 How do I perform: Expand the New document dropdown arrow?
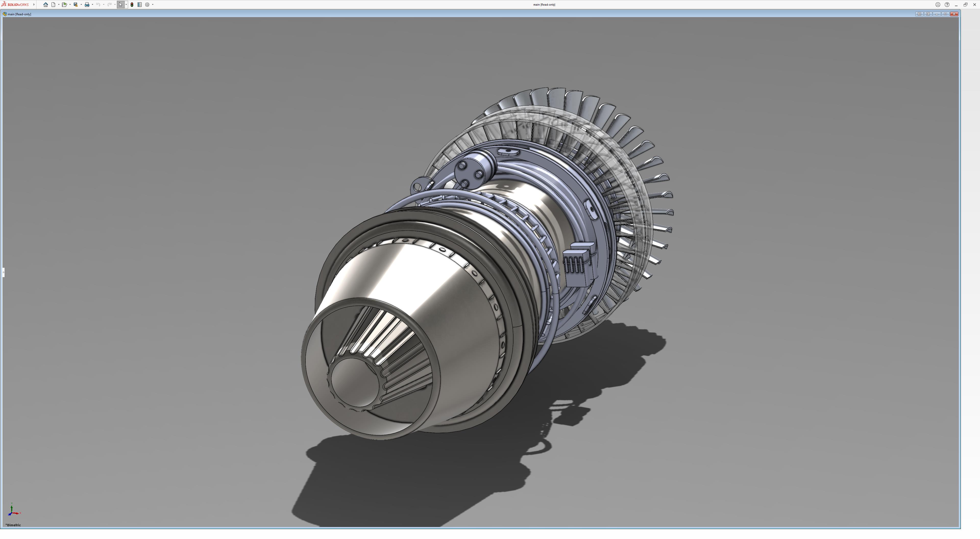tap(59, 5)
